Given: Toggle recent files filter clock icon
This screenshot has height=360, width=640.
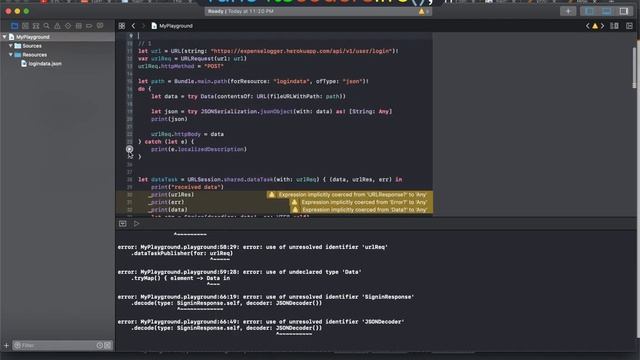Looking at the screenshot, I should point(100,345).
